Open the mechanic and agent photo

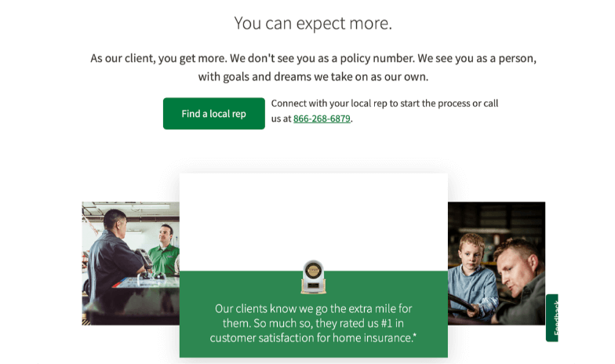tap(130, 264)
